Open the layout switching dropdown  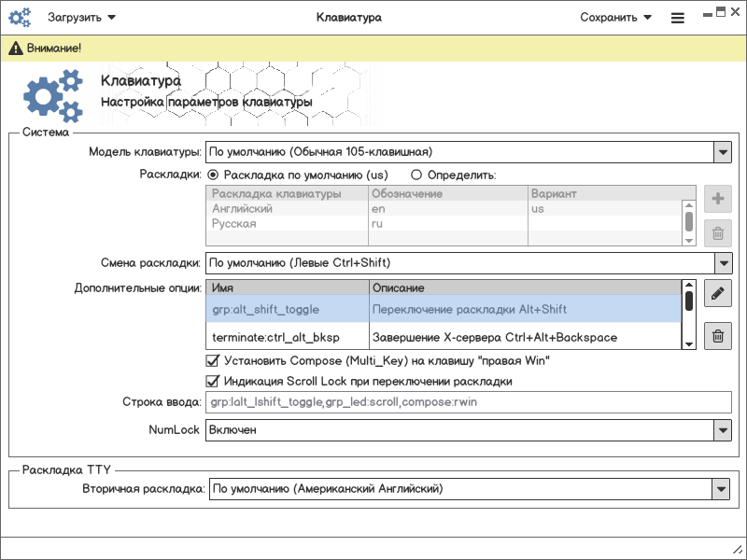click(722, 262)
